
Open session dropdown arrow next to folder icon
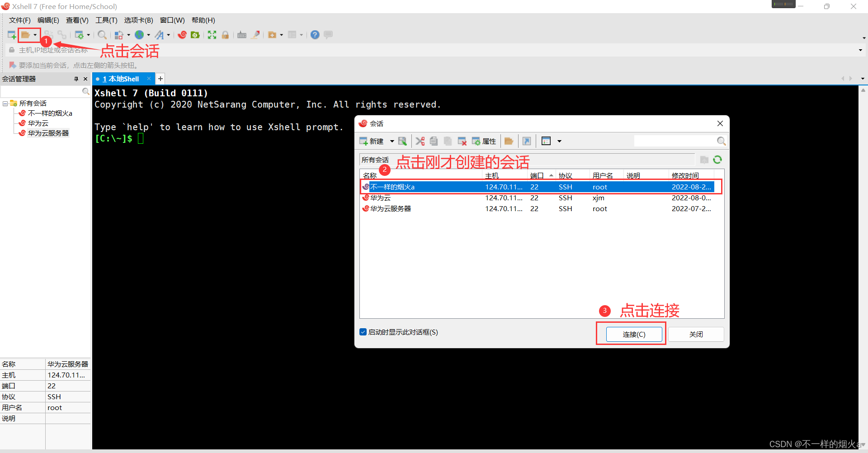pyautogui.click(x=35, y=35)
